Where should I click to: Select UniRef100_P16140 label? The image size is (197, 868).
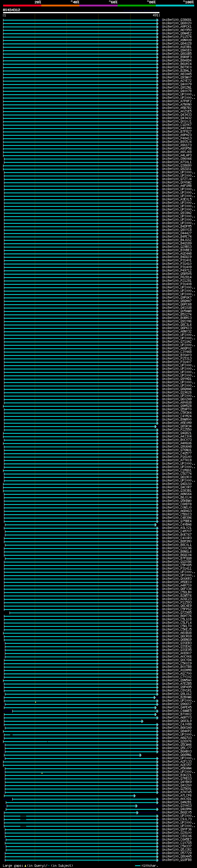coord(177,457)
